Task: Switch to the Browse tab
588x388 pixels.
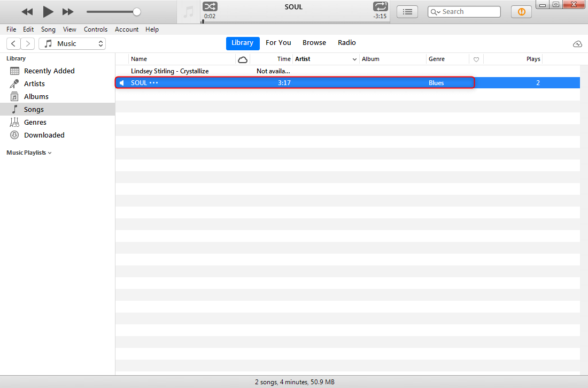Action: pos(314,43)
